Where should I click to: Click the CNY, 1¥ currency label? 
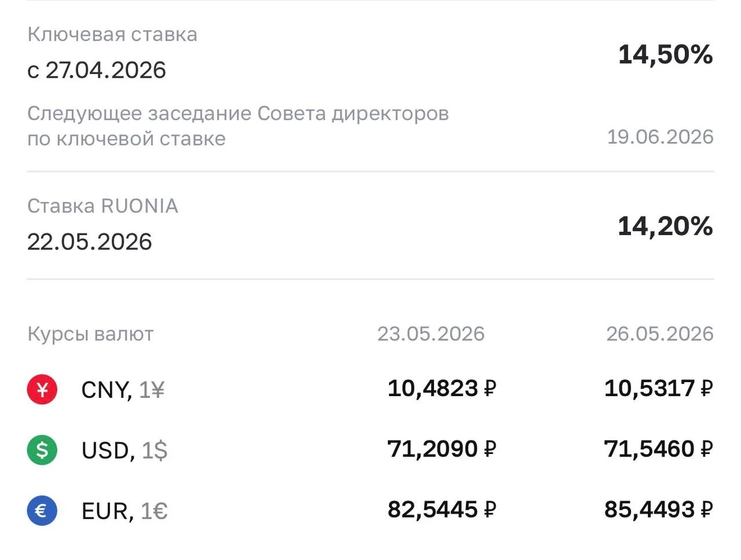pyautogui.click(x=123, y=390)
